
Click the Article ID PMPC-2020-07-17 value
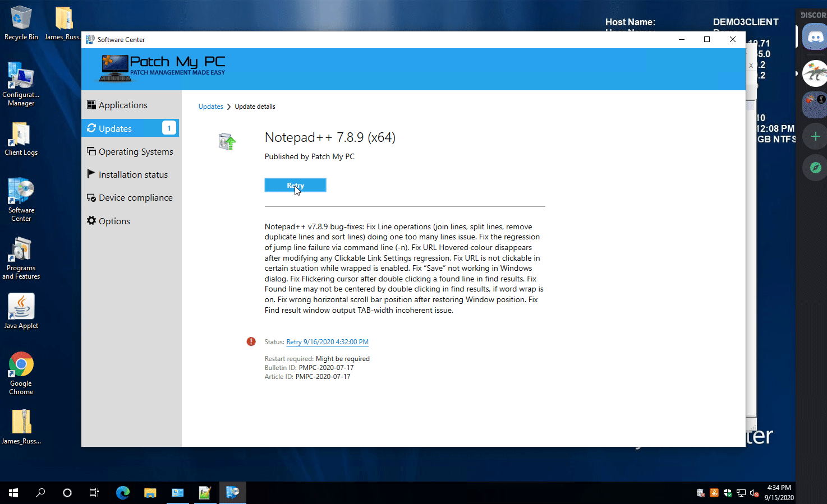[323, 377]
